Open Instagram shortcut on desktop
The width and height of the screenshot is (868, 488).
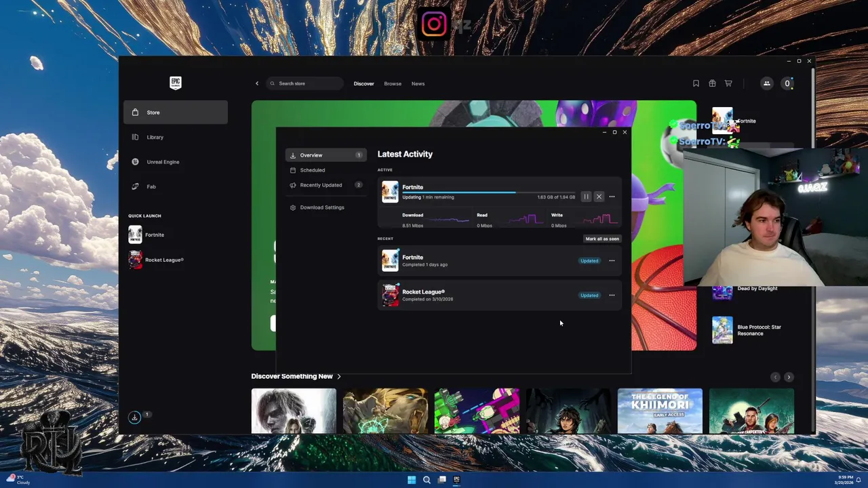tap(434, 25)
